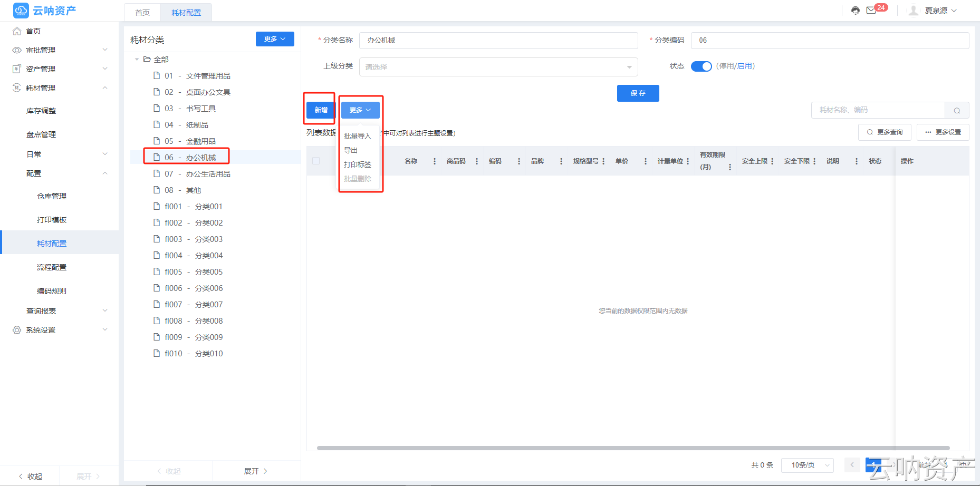Click the file icon of fl010 - 分类010
980x486 pixels.
(x=157, y=354)
